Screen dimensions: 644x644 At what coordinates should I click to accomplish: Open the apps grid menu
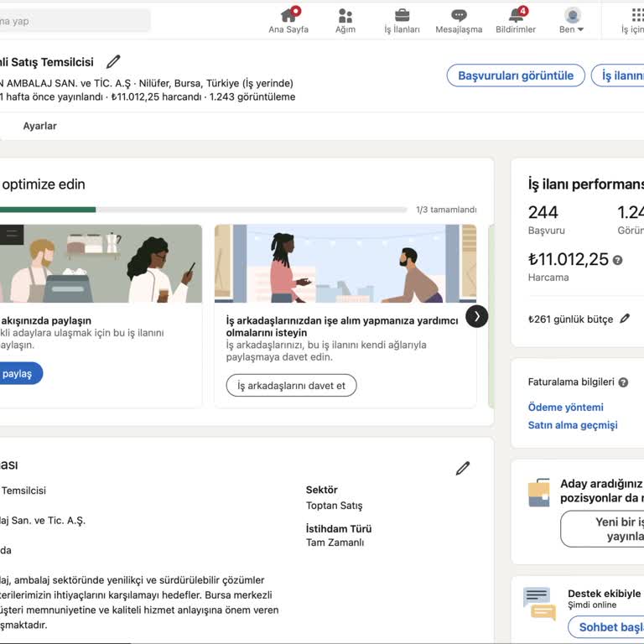tap(636, 15)
